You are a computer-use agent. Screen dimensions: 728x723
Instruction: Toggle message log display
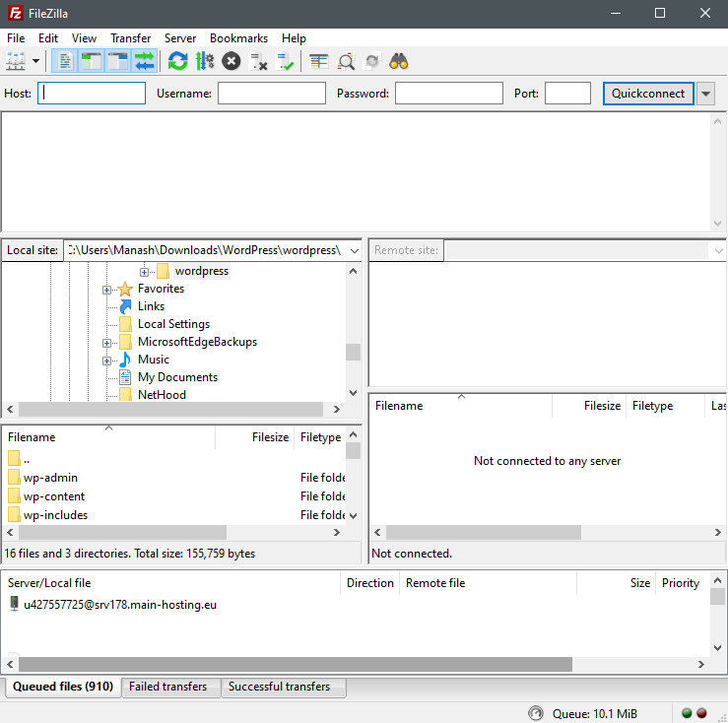[x=65, y=61]
